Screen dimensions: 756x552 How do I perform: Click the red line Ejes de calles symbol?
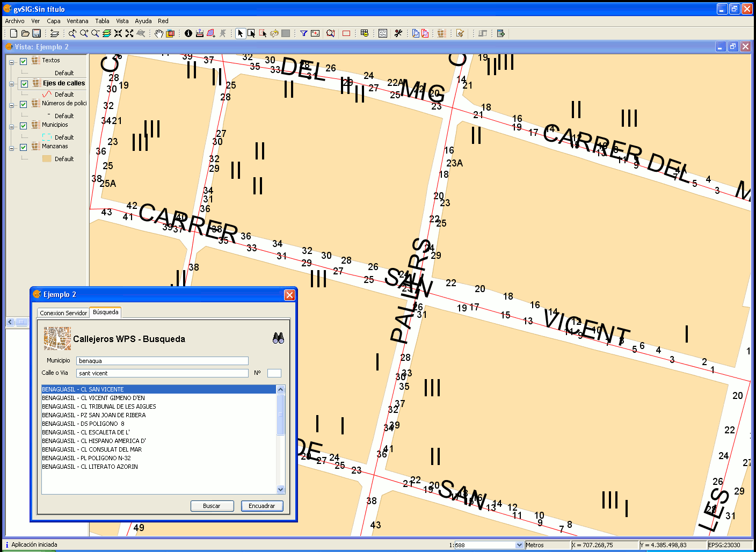pyautogui.click(x=47, y=95)
